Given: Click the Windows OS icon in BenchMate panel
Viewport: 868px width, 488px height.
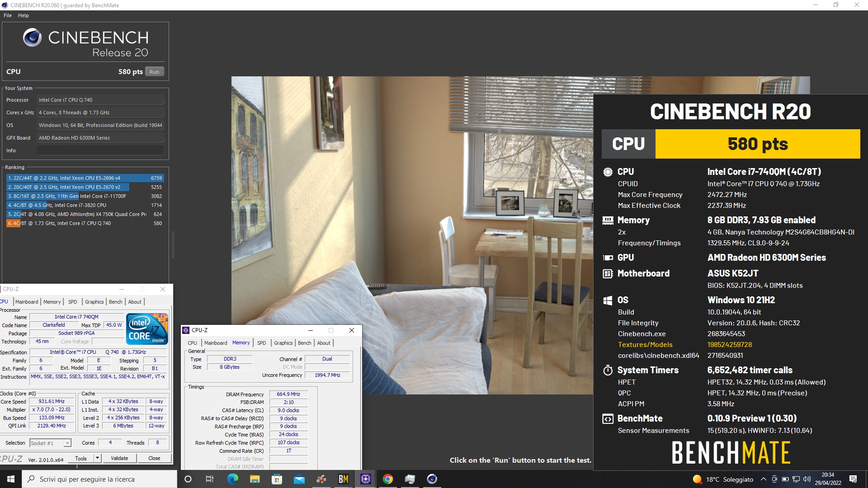Looking at the screenshot, I should [608, 300].
